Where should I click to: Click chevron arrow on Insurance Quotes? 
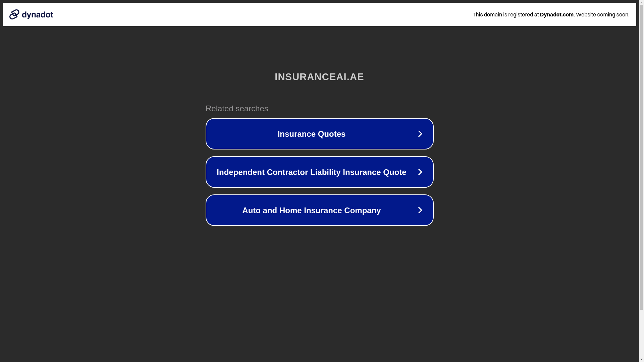[420, 134]
